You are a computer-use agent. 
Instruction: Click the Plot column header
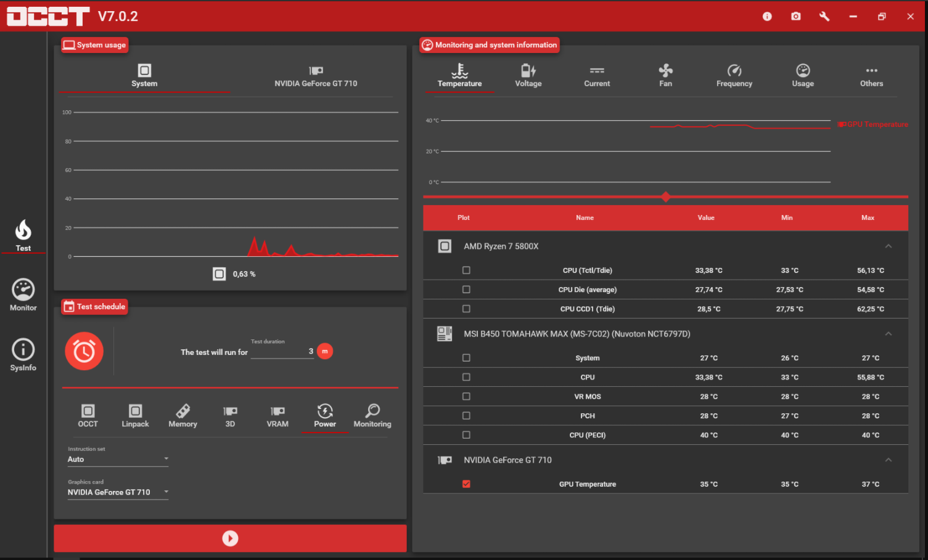pos(464,217)
